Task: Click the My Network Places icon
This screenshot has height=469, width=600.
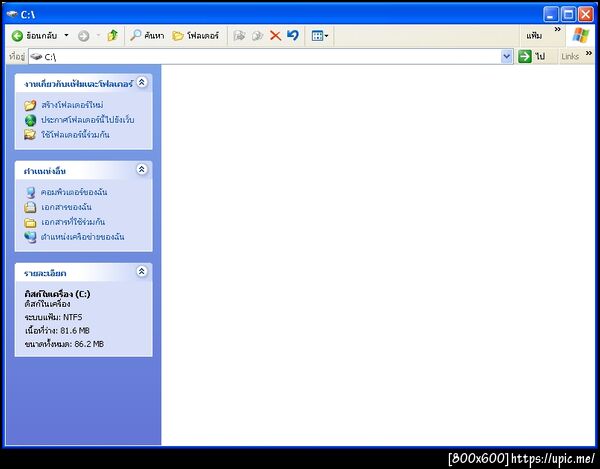Action: point(30,237)
